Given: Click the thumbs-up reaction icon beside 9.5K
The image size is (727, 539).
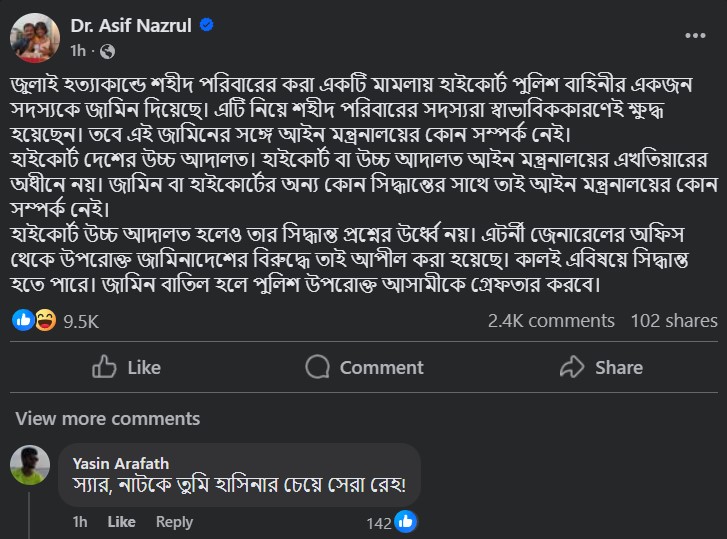Looking at the screenshot, I should coord(24,321).
